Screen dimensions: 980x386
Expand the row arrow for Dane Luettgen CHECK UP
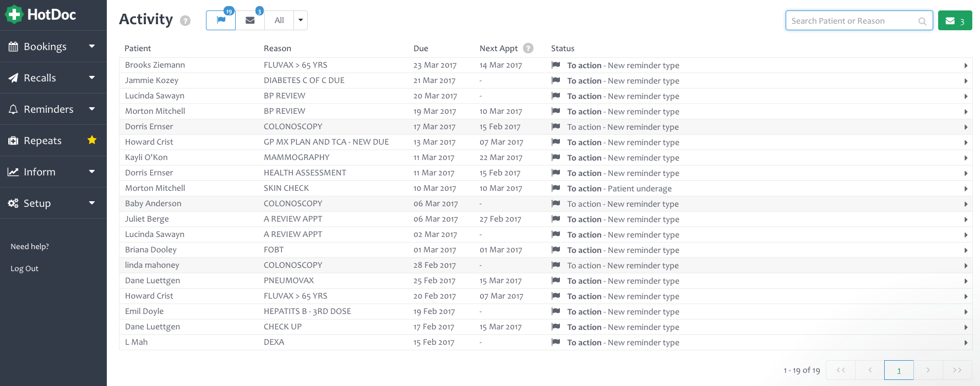tap(966, 327)
